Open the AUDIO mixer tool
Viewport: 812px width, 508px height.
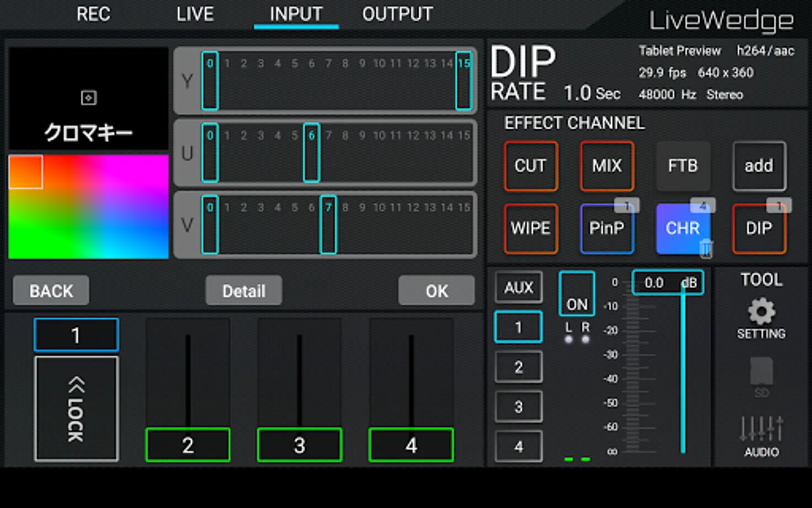[x=761, y=437]
